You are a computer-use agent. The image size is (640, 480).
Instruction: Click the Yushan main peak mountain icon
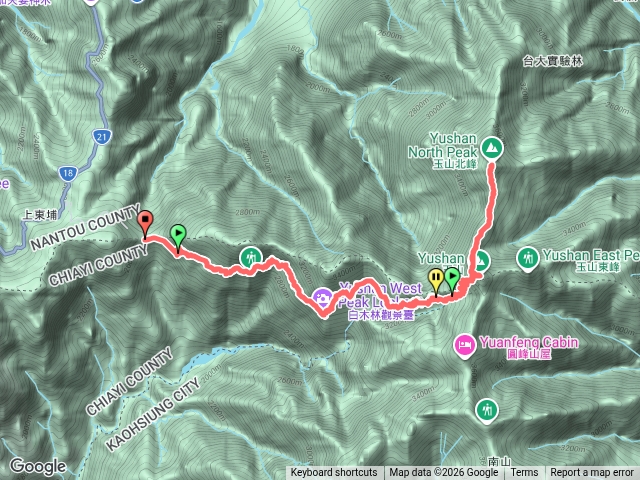click(x=482, y=261)
